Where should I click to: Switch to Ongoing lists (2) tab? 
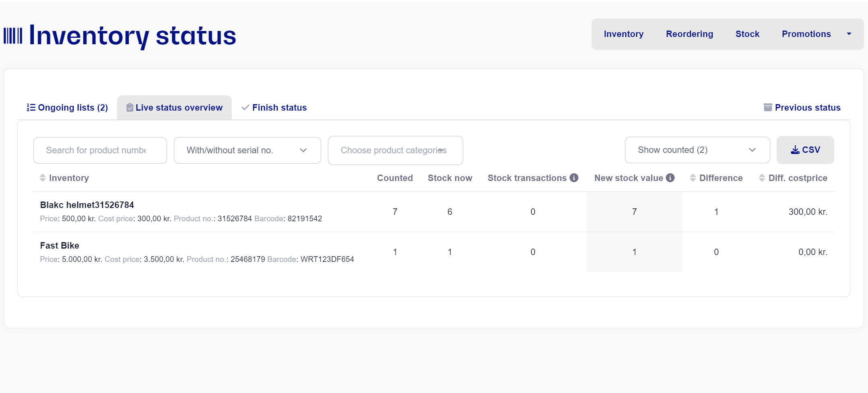point(67,107)
